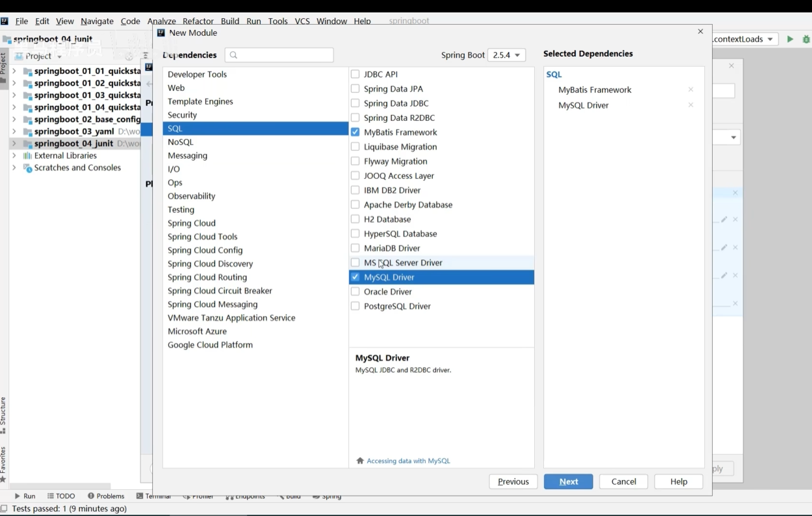Expand External Libraries node
The width and height of the screenshot is (812, 516).
[14, 156]
